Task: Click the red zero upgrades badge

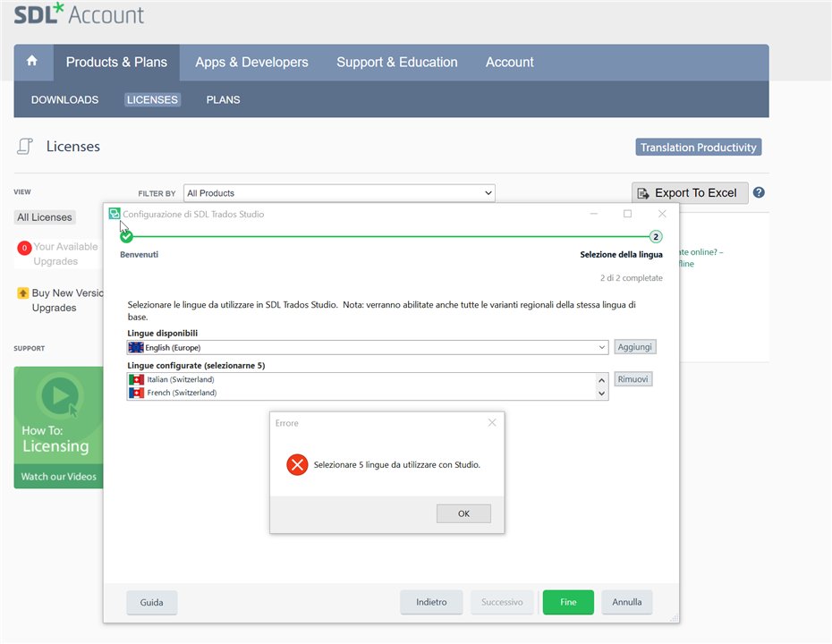Action: 24,248
